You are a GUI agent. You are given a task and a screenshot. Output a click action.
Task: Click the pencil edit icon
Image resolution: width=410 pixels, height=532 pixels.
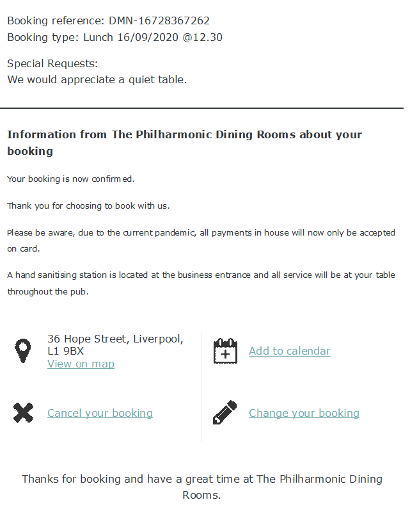click(225, 412)
